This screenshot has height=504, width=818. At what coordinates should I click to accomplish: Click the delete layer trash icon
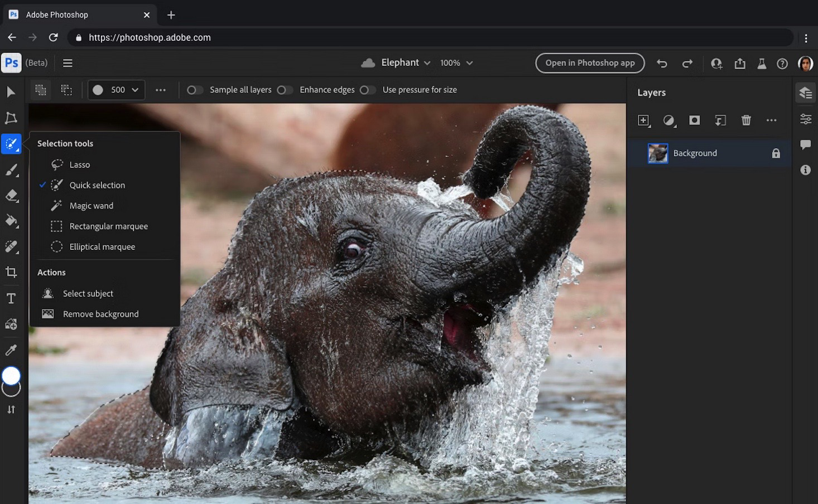click(x=746, y=120)
